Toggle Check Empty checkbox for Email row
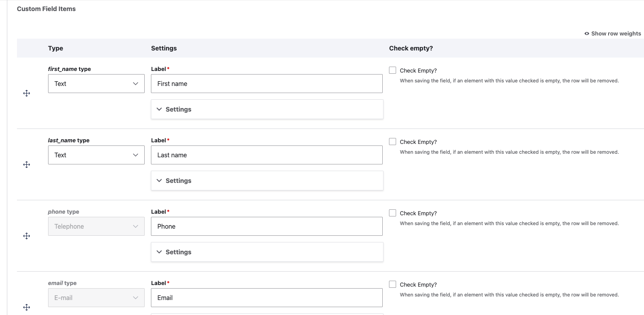This screenshot has height=315, width=644. 393,284
